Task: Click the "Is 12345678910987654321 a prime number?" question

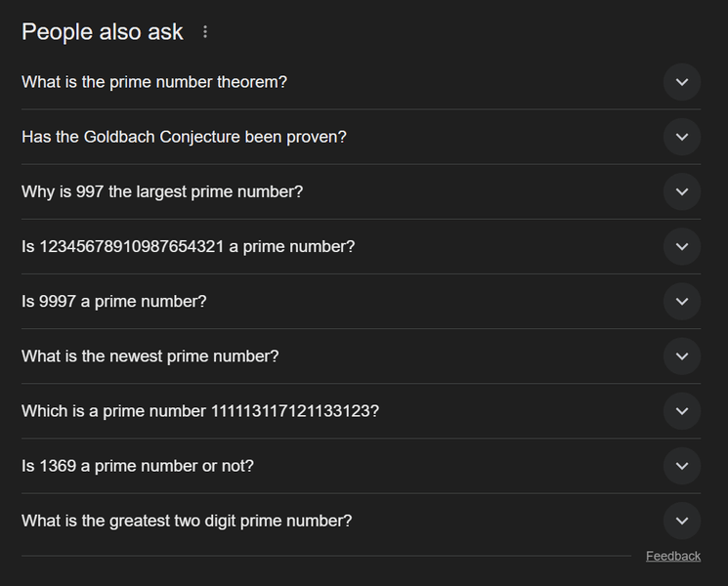Action: 188,246
